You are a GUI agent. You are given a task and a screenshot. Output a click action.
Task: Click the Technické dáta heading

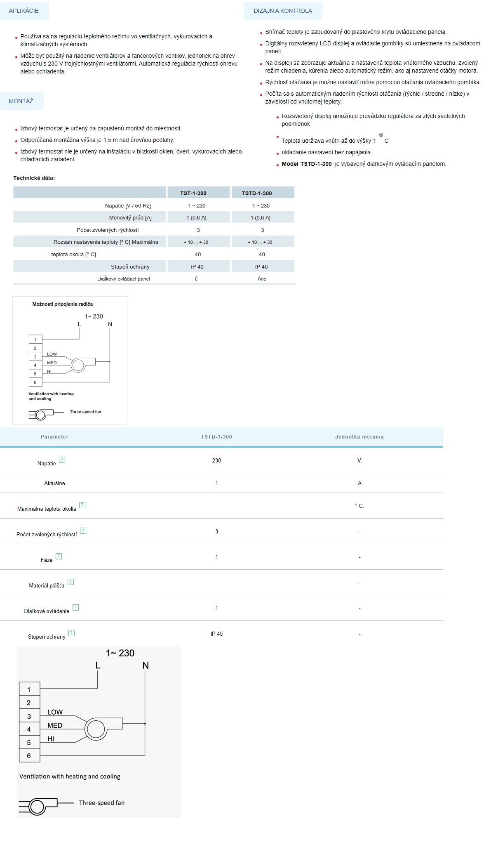tap(34, 178)
